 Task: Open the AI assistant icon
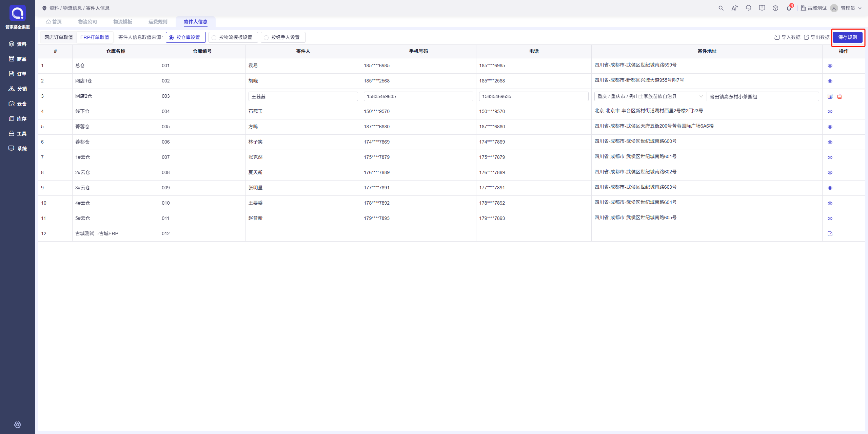tap(734, 8)
